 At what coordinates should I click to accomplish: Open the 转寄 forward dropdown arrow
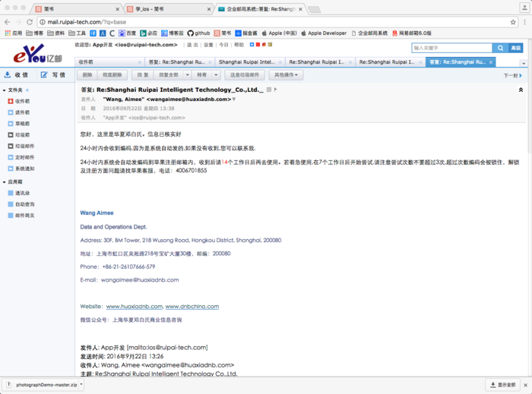tap(216, 75)
